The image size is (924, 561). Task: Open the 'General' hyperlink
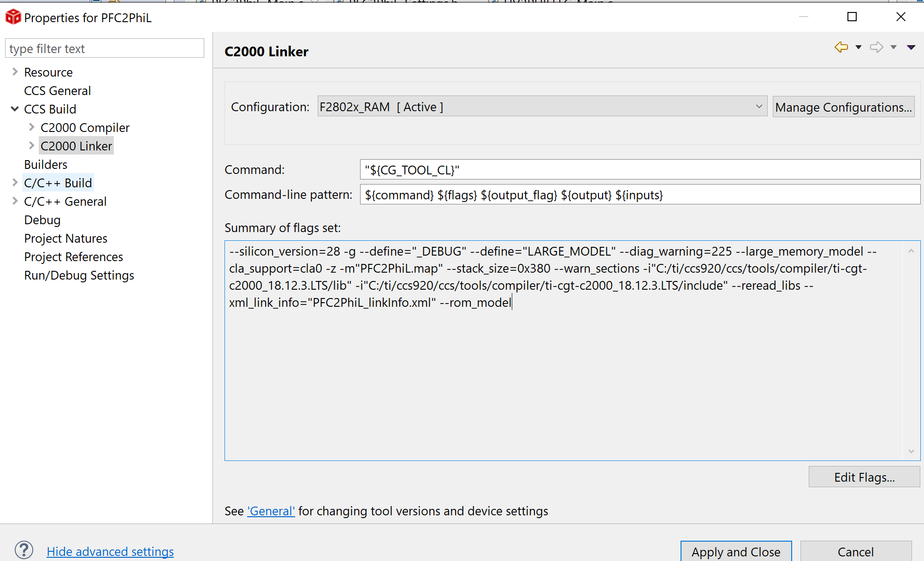271,511
